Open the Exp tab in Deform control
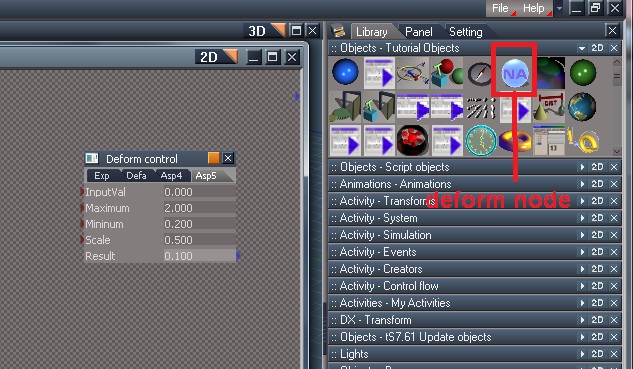The width and height of the screenshot is (633, 369). tap(102, 176)
